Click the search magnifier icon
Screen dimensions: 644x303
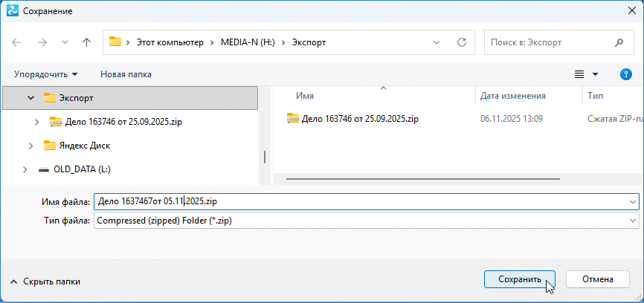pos(619,42)
